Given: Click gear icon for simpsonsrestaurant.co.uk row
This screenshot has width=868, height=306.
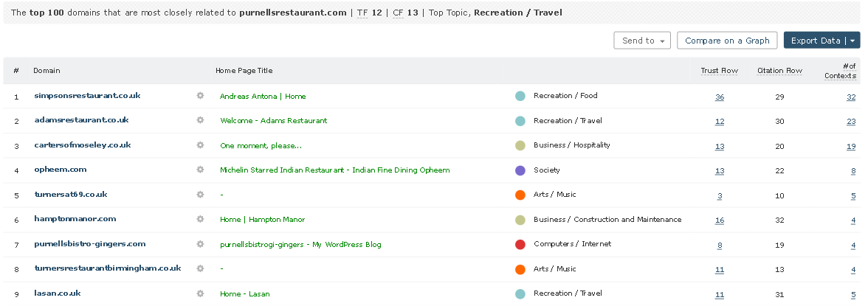Looking at the screenshot, I should pyautogui.click(x=200, y=96).
